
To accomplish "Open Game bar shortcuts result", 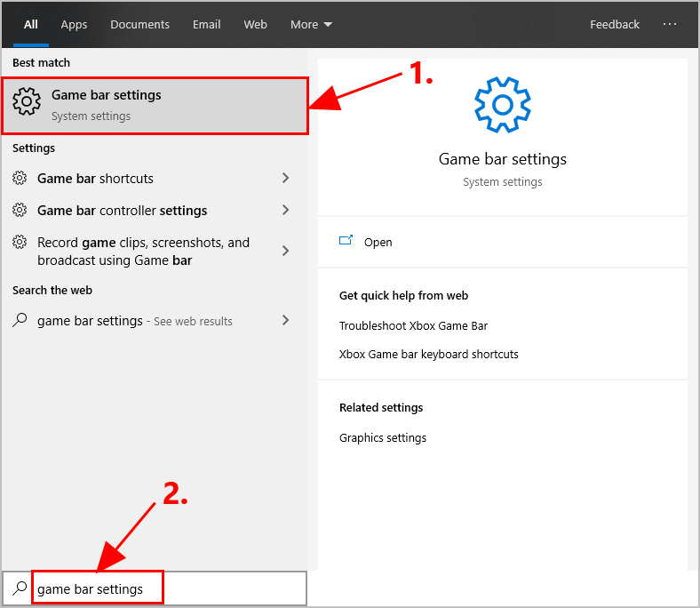I will click(x=151, y=179).
